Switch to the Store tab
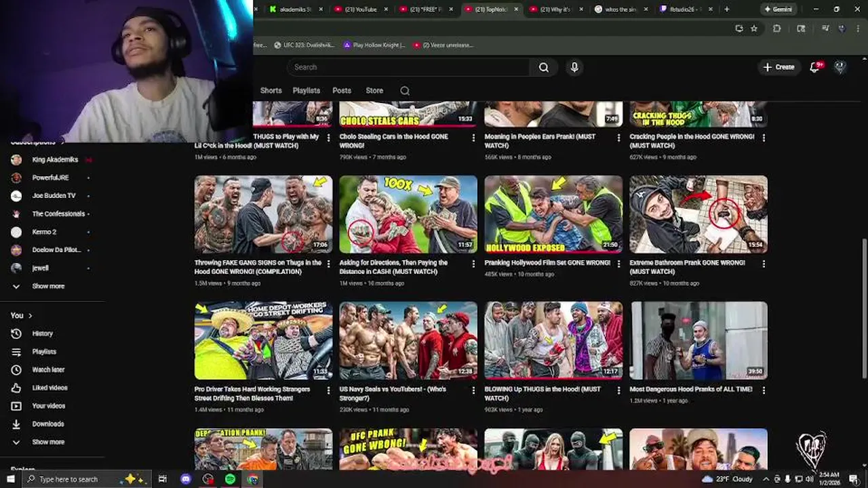This screenshot has width=868, height=488. coord(374,91)
